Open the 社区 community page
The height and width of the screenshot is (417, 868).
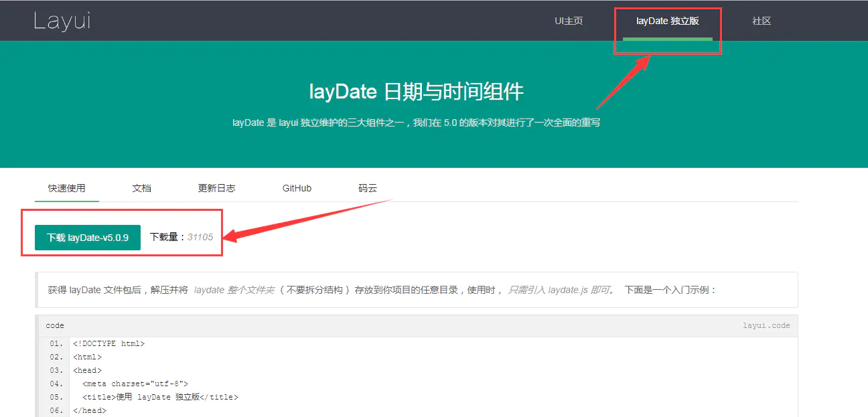[761, 21]
